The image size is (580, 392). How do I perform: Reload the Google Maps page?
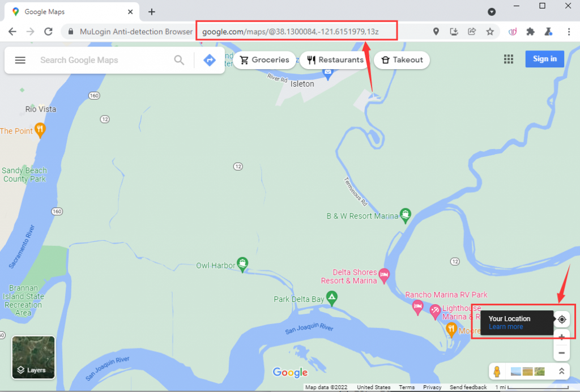click(49, 32)
